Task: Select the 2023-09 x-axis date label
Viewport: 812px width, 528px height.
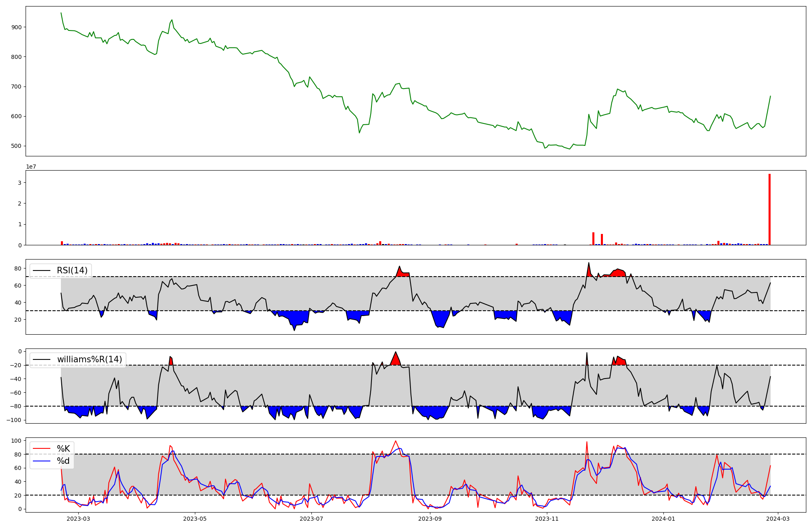Action: pyautogui.click(x=430, y=519)
